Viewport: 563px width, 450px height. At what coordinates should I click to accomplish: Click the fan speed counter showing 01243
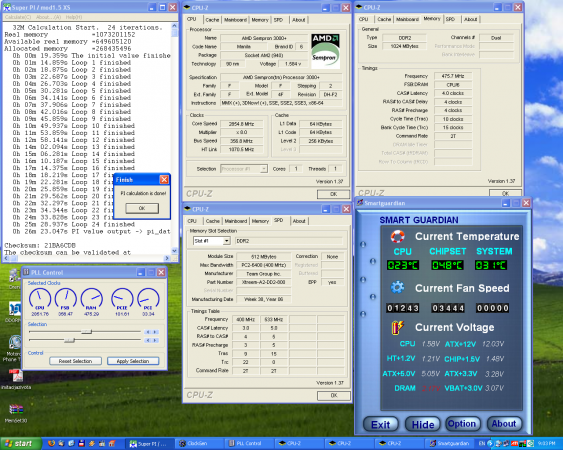(x=403, y=308)
